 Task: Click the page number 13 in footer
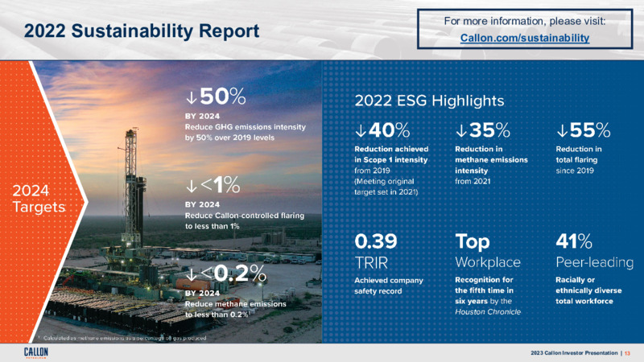pyautogui.click(x=628, y=353)
